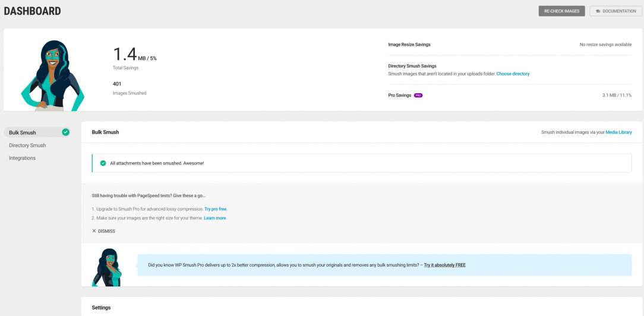Open the Directory Smush tab
Screen dimensions: 644x316
(x=27, y=146)
